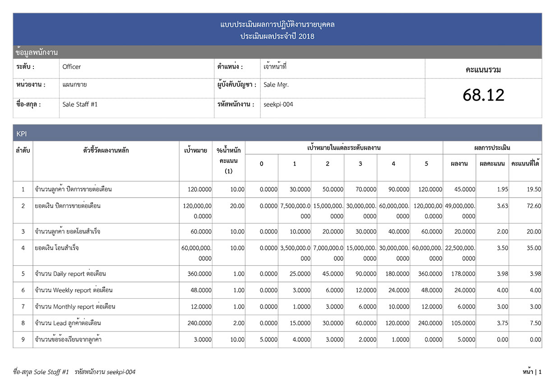Click the ผลคะแนน column header
The width and height of the screenshot is (555, 392).
[492, 164]
